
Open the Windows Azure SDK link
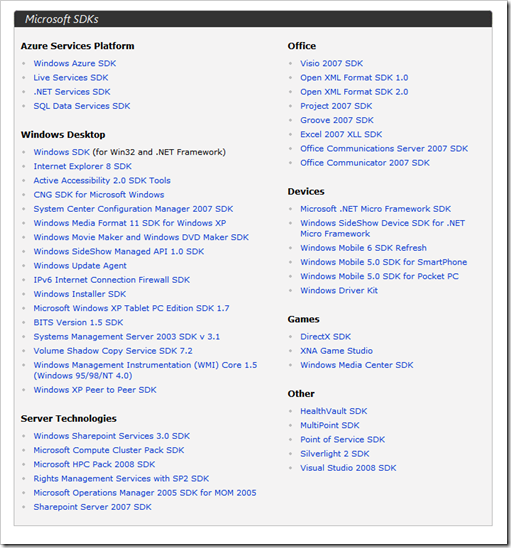(75, 63)
